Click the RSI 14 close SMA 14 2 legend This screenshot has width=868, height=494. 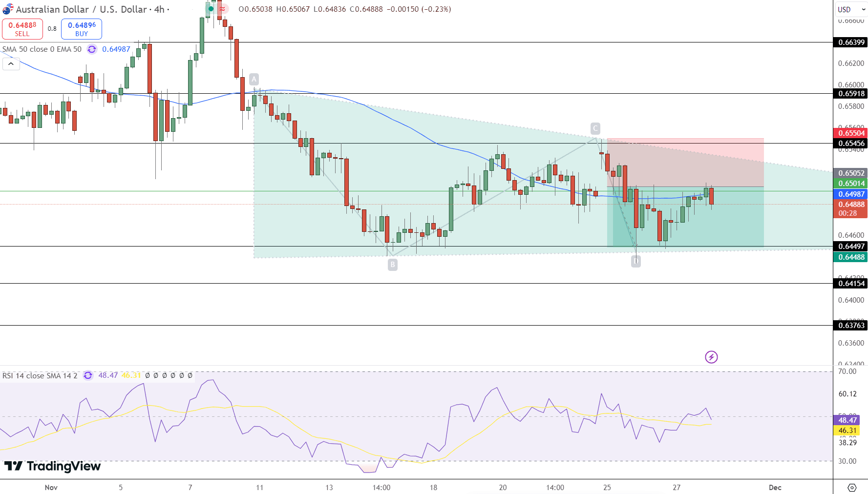(x=40, y=375)
